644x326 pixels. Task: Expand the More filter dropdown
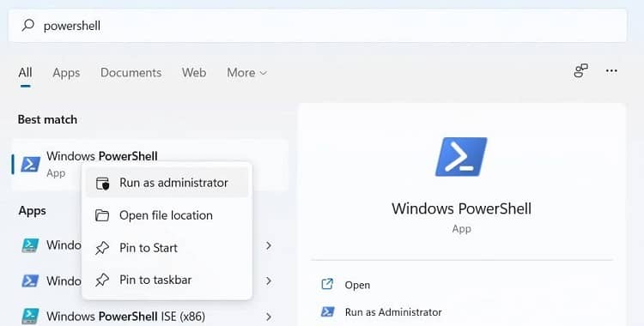pyautogui.click(x=246, y=73)
